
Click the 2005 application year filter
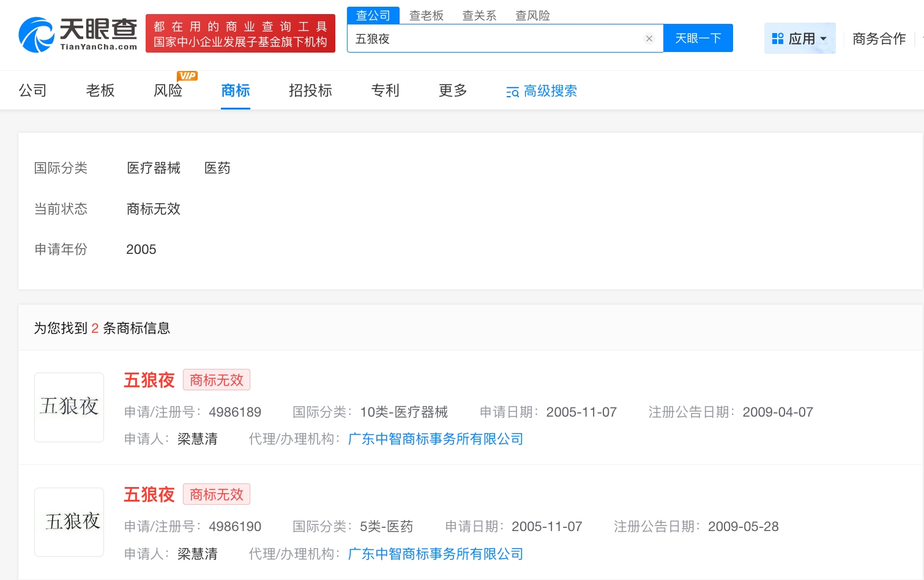pyautogui.click(x=141, y=250)
